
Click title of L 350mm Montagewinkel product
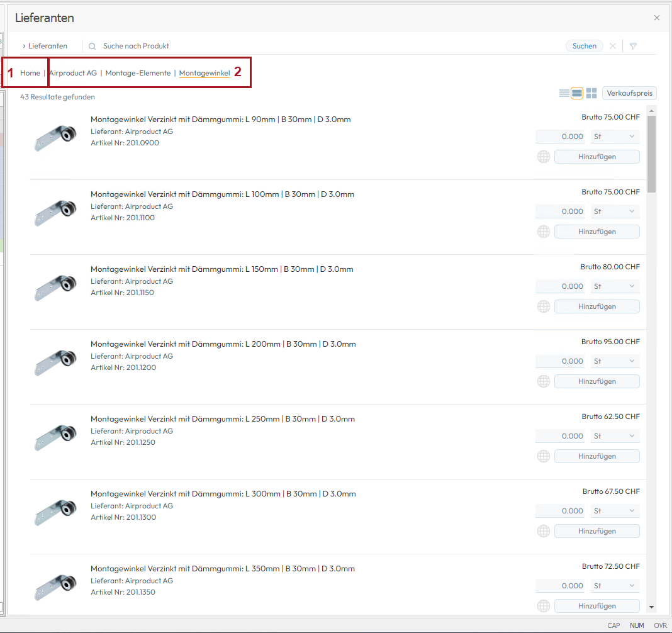point(223,569)
